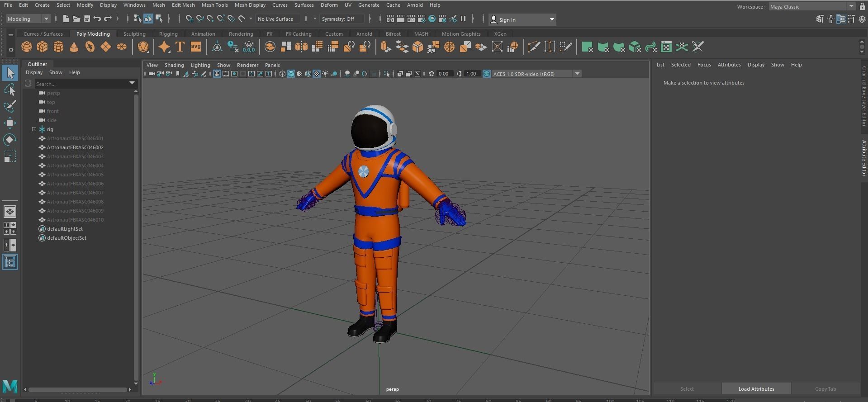The width and height of the screenshot is (868, 402).
Task: Click the SVG import shelf icon
Action: pos(196,47)
